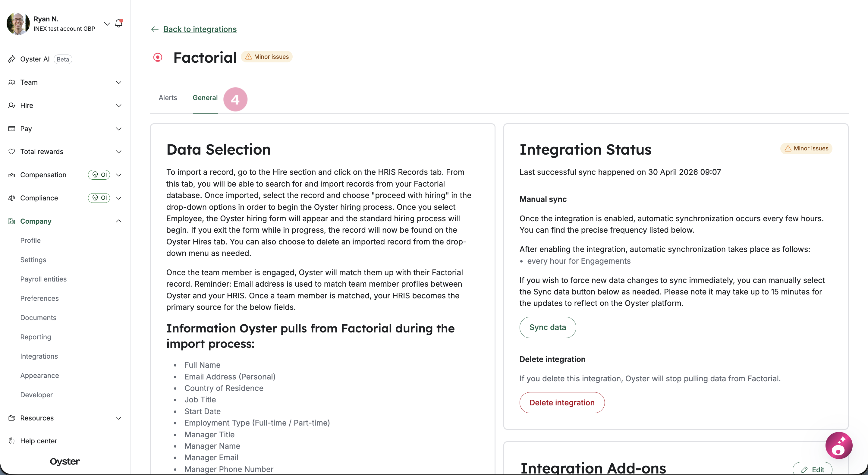Click the Resources menu label

[37, 418]
